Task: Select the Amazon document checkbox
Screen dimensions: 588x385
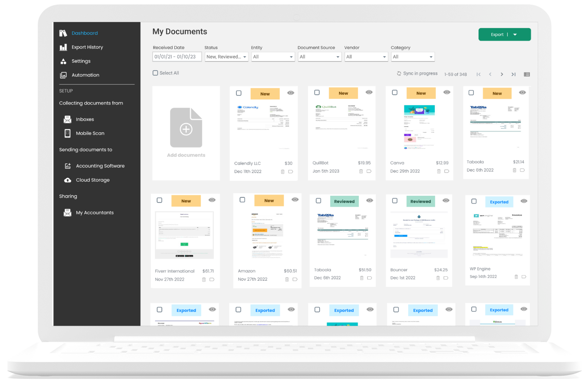Action: coord(242,200)
